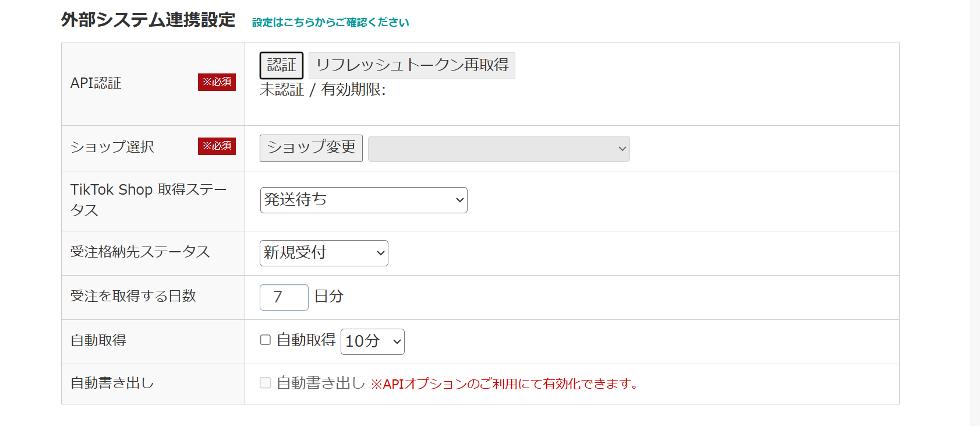Screen dimensions: 980x426
Task: Open the 設定はこちらからご確認ください link
Action: pos(330,22)
